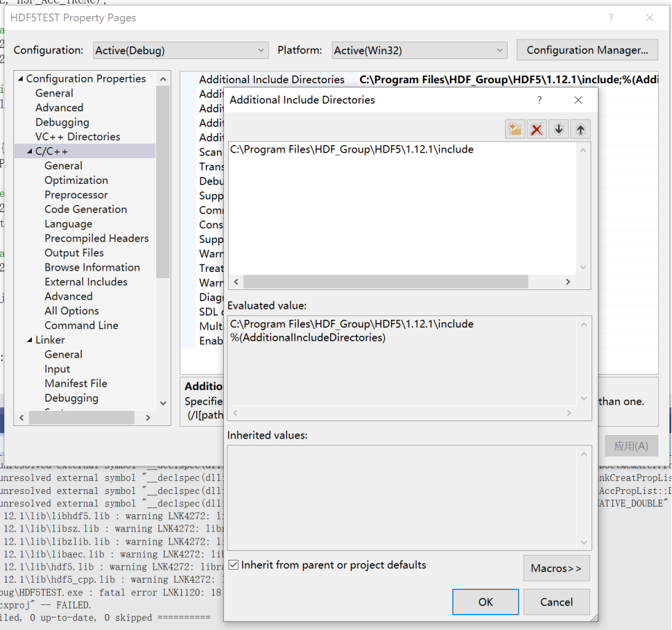Click the libhdf5.lib LNK4272 warning in the output window
The width and height of the screenshot is (672, 630).
[x=112, y=516]
